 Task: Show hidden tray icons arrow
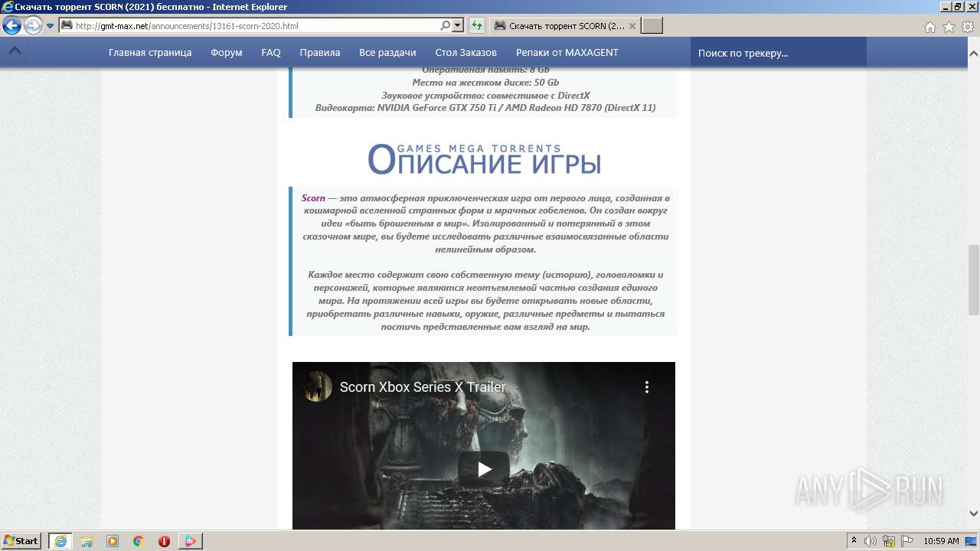(x=854, y=541)
